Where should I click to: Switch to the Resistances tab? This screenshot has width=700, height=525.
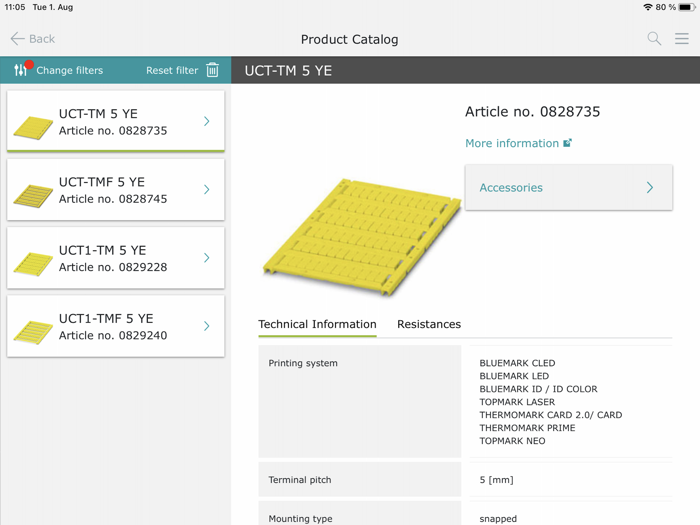click(x=429, y=324)
